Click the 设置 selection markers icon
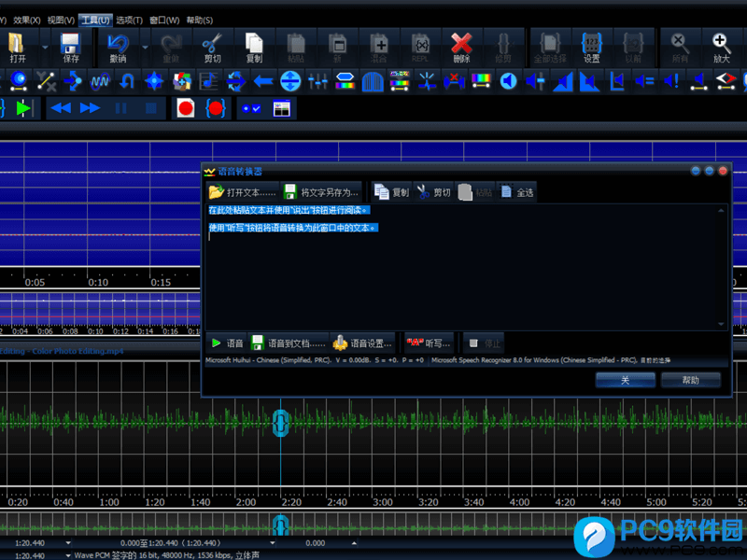The height and width of the screenshot is (560, 747). pyautogui.click(x=592, y=48)
